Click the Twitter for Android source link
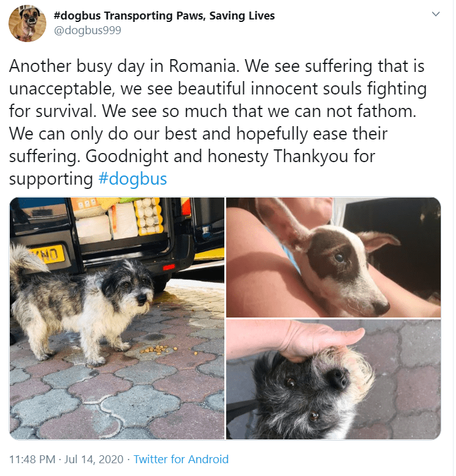 (181, 459)
